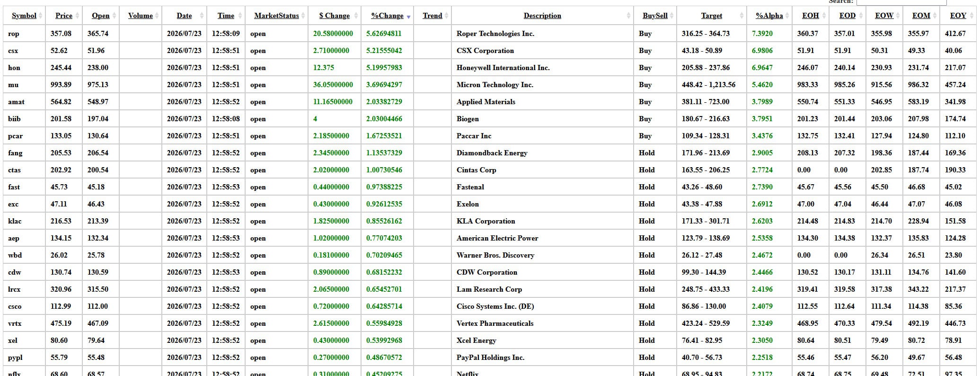The width and height of the screenshot is (980, 376).
Task: Sort by the $ Change header link
Action: point(335,16)
